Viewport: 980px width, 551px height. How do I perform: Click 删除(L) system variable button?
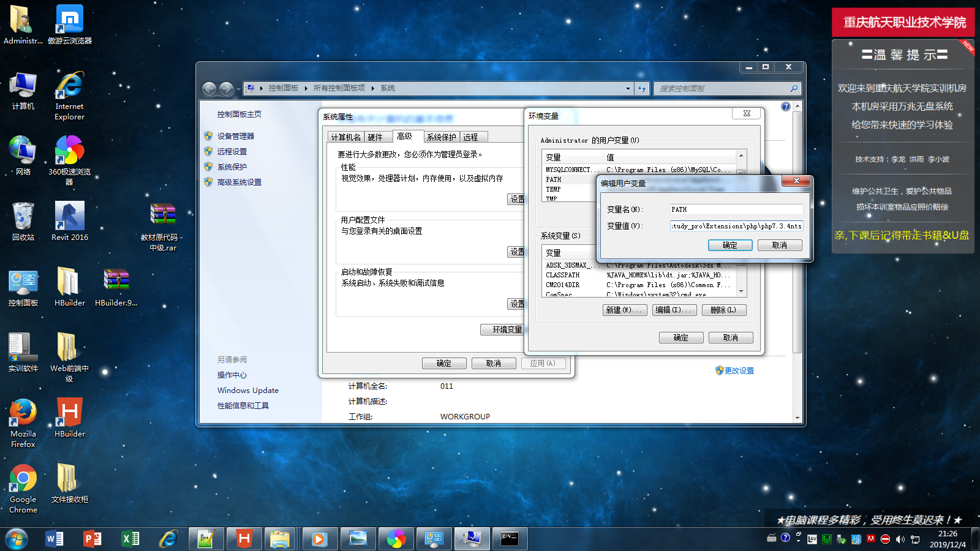click(724, 310)
